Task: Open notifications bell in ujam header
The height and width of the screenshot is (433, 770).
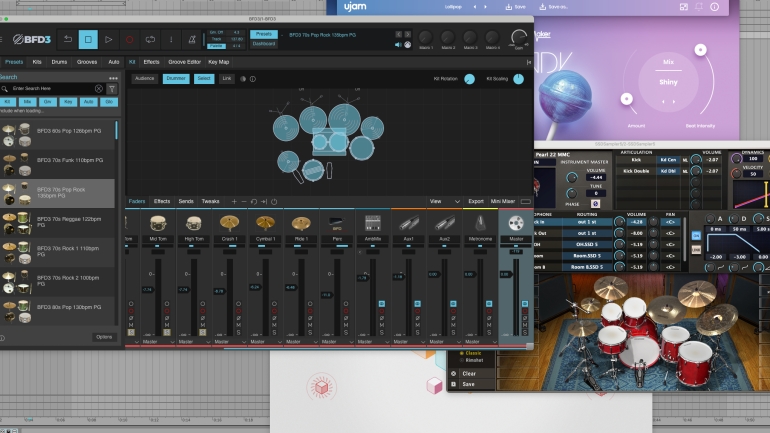Action: [x=699, y=7]
